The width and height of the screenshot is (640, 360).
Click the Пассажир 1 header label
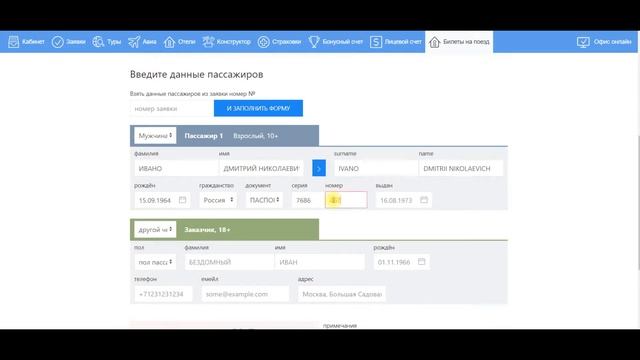[x=204, y=136]
